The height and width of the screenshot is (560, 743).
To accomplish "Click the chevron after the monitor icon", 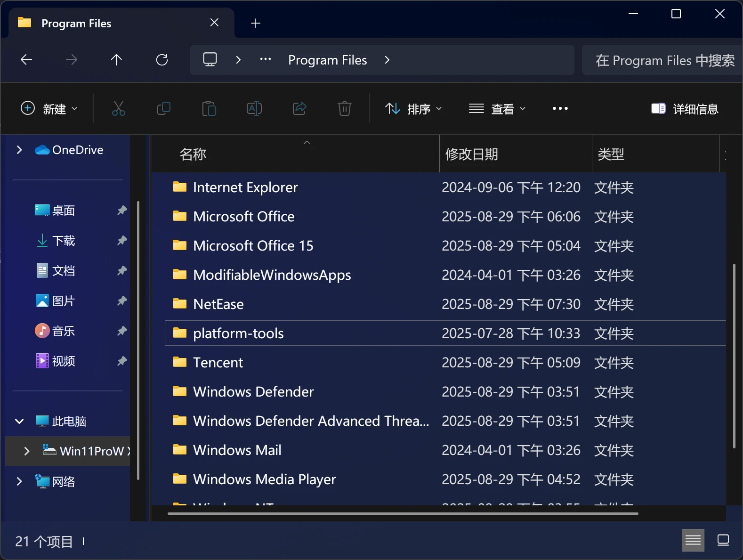I will [238, 60].
